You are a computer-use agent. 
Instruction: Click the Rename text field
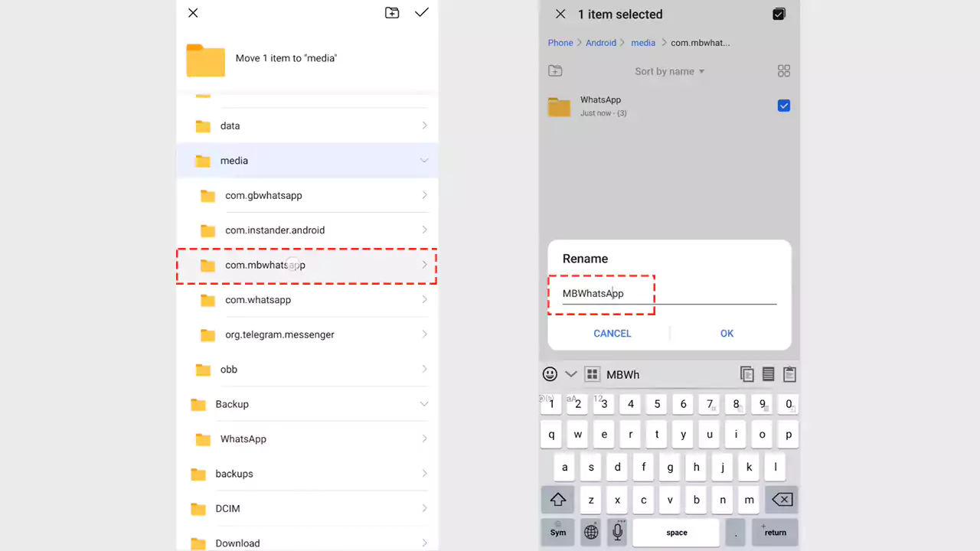669,294
